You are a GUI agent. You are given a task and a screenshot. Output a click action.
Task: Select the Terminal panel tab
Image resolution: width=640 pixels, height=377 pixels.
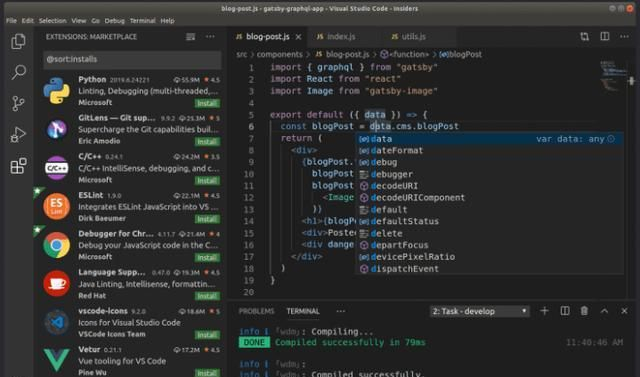pyautogui.click(x=303, y=311)
